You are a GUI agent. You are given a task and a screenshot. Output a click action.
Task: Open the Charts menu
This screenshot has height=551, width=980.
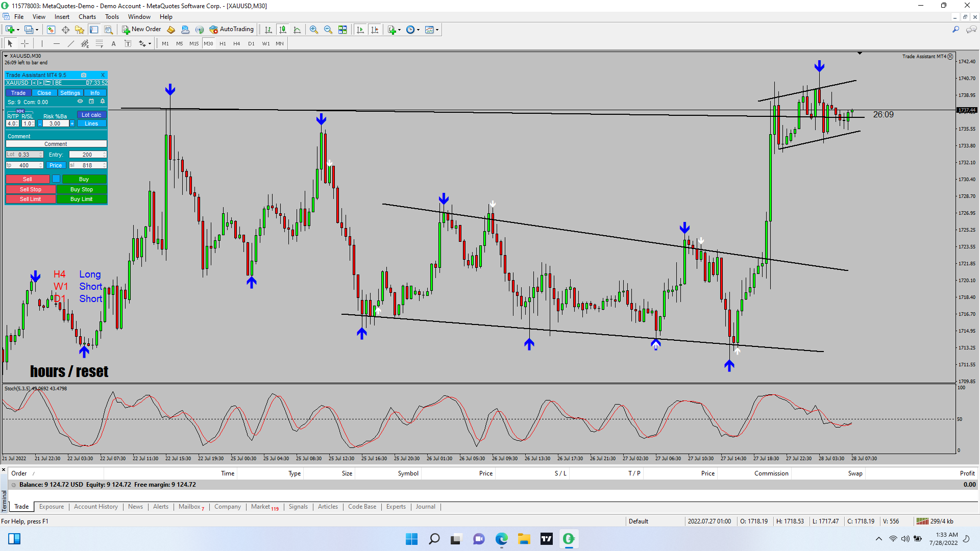[87, 17]
